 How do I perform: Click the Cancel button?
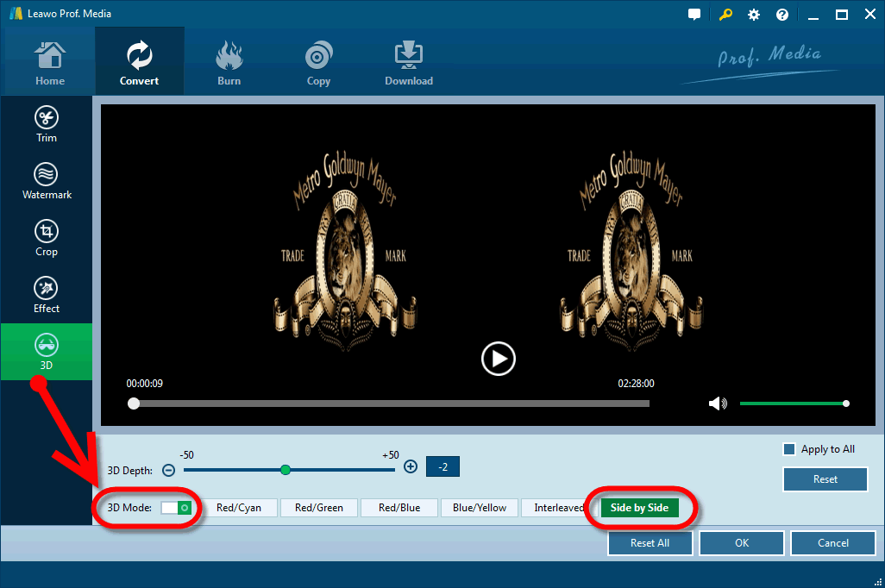[833, 543]
